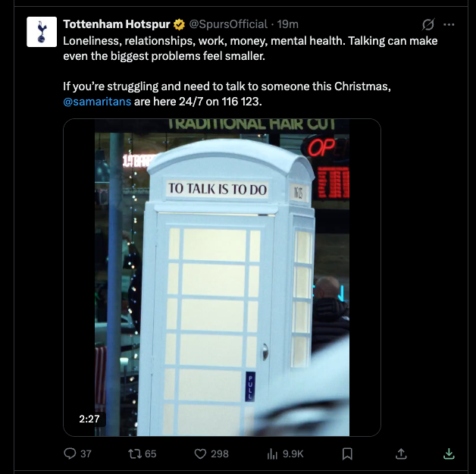Click the 65 reposts count

click(x=151, y=454)
